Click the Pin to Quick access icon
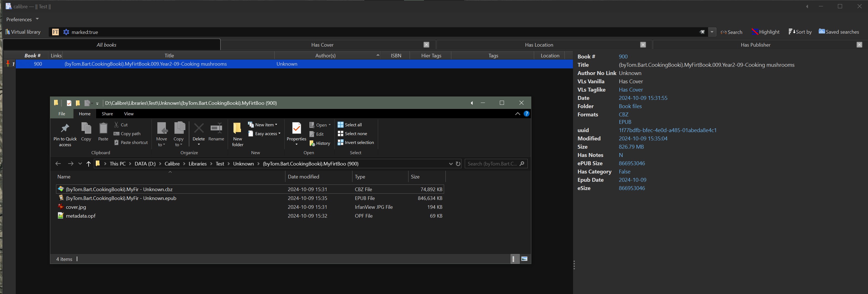Image resolution: width=868 pixels, height=294 pixels. [x=65, y=129]
